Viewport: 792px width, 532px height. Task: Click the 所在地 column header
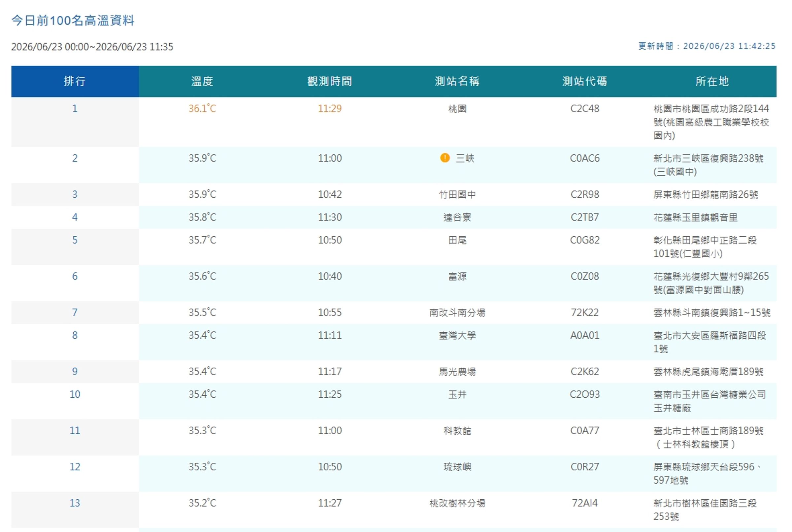click(712, 82)
